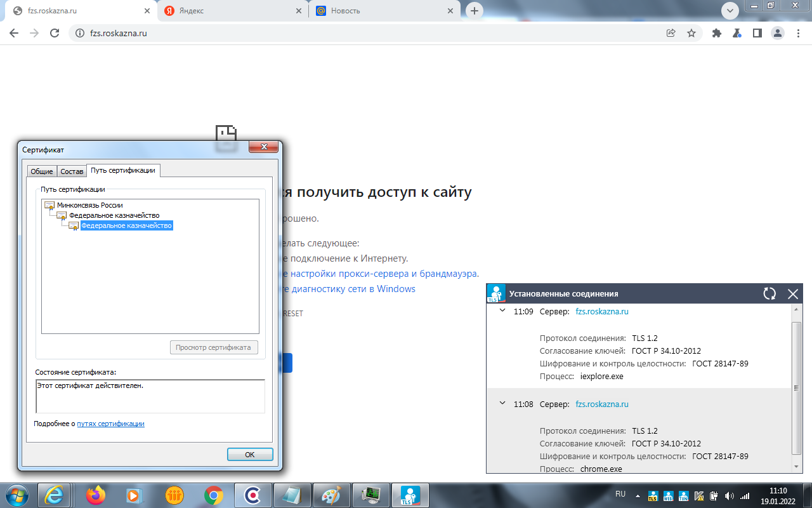This screenshot has width=812, height=508.
Task: Select the Путь сертификации tab
Action: point(122,170)
